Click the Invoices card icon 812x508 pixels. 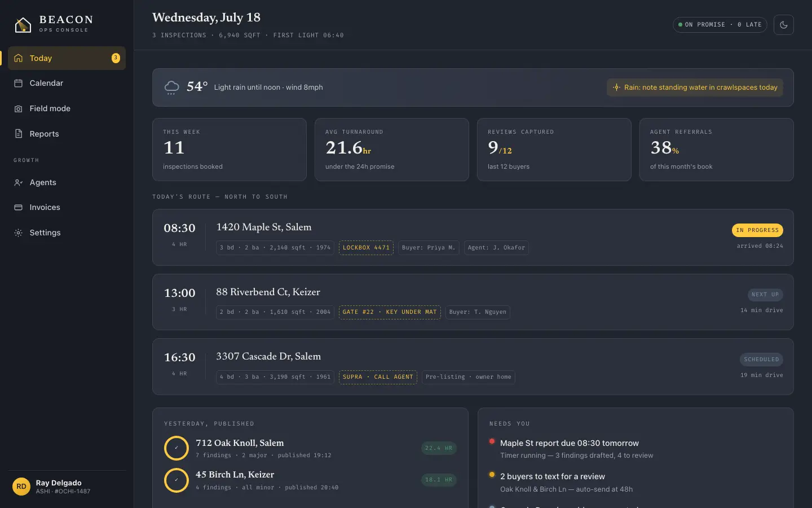pos(19,207)
